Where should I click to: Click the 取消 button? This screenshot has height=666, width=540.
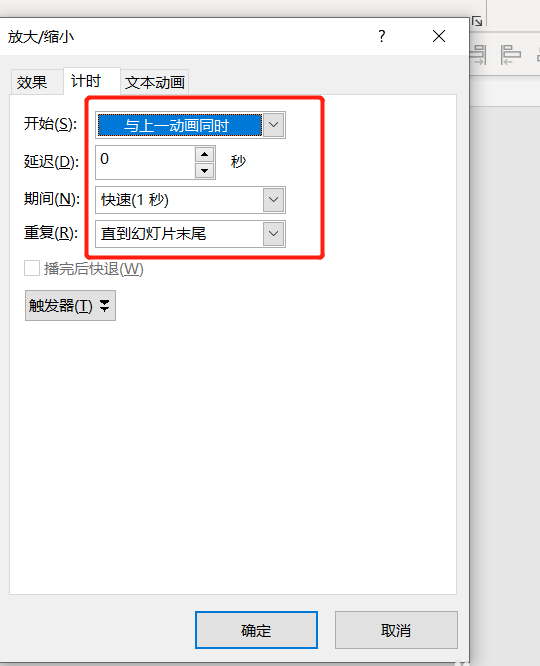click(x=396, y=630)
